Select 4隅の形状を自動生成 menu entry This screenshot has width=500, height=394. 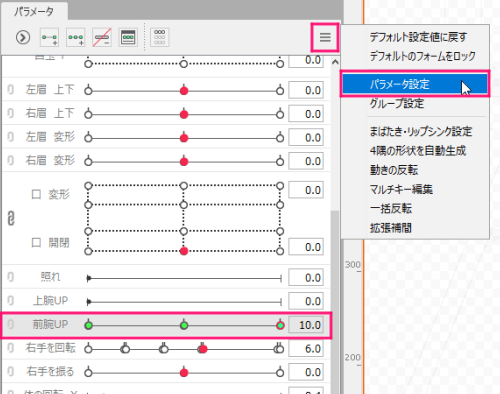click(418, 151)
